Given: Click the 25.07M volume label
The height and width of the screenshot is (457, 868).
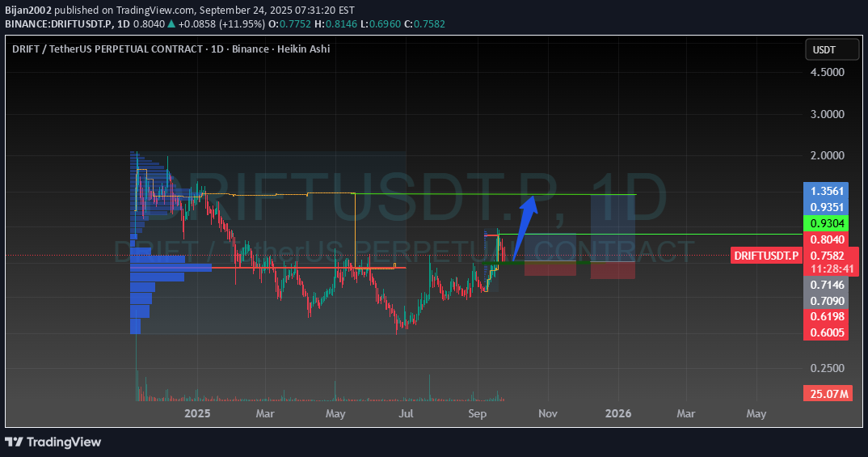Looking at the screenshot, I should click(x=828, y=394).
